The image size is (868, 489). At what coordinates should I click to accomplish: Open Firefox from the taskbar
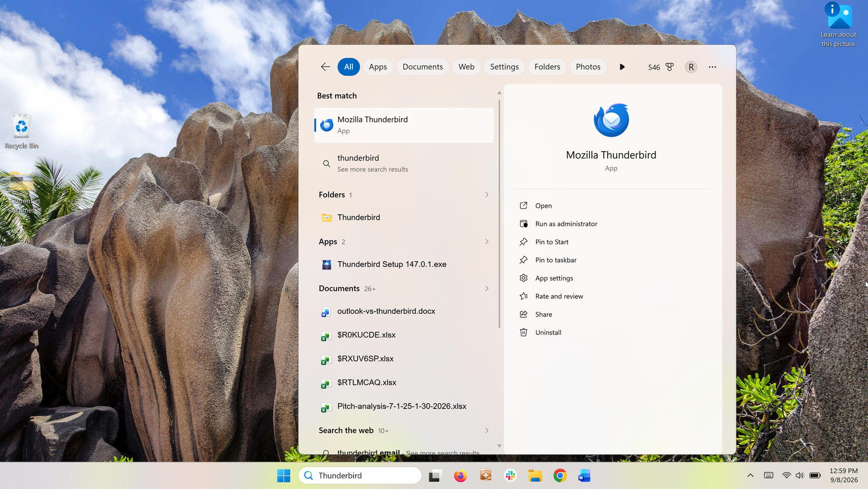(x=460, y=476)
